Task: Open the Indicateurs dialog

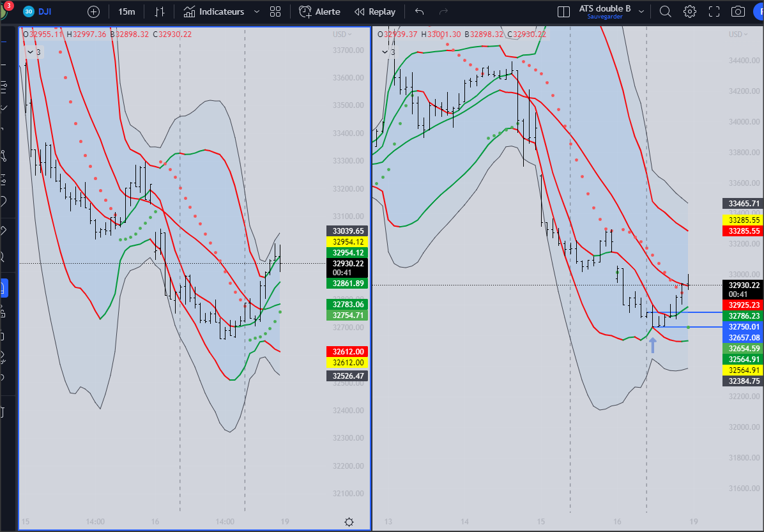Action: click(215, 11)
